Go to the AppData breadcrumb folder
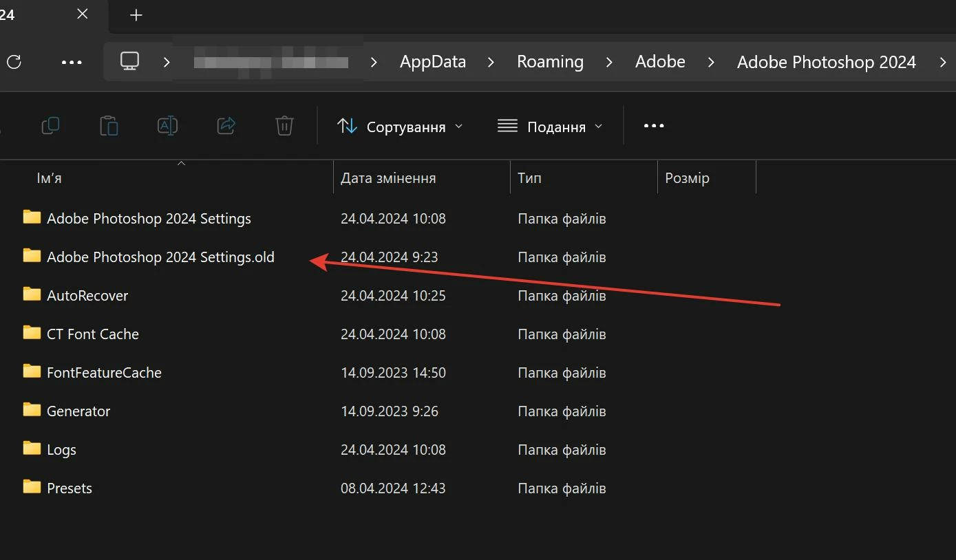 coord(433,62)
